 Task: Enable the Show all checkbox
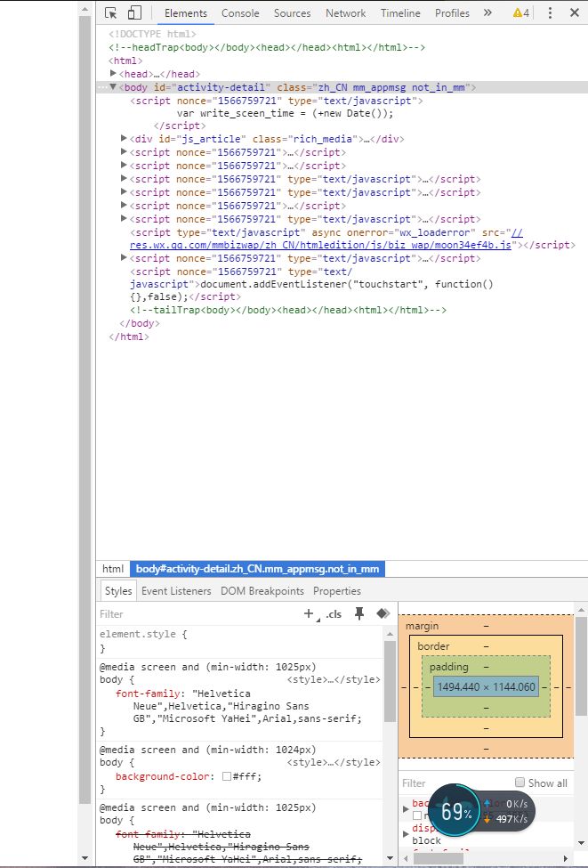pos(519,783)
